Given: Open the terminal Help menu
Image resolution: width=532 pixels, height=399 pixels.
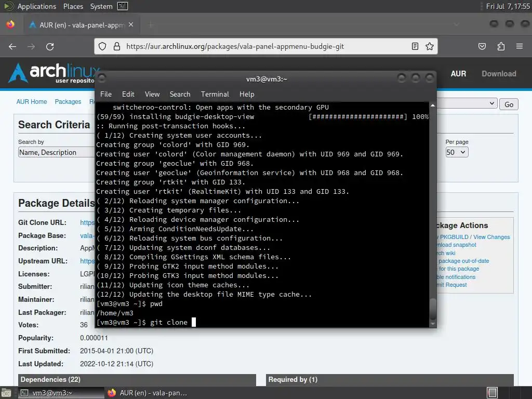Looking at the screenshot, I should click(x=247, y=94).
